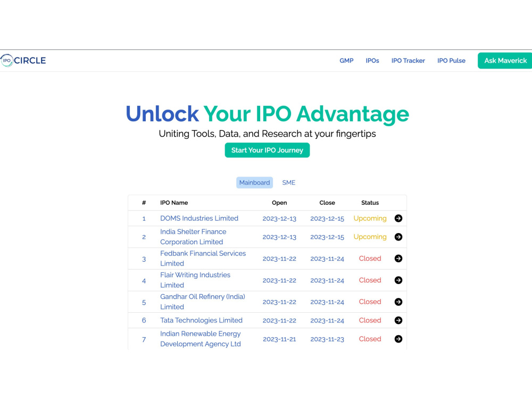Image resolution: width=532 pixels, height=399 pixels.
Task: Open Tata Technologies Limited link
Action: [x=201, y=320]
